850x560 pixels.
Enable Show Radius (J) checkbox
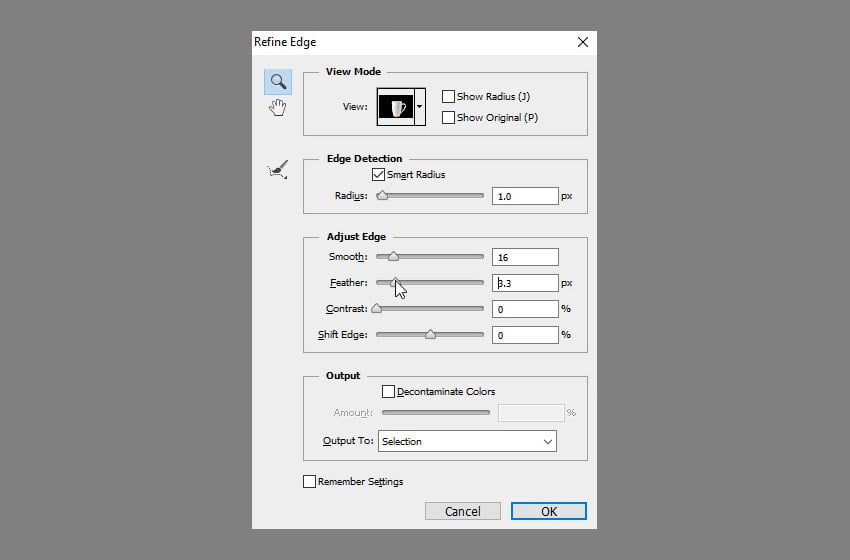448,96
